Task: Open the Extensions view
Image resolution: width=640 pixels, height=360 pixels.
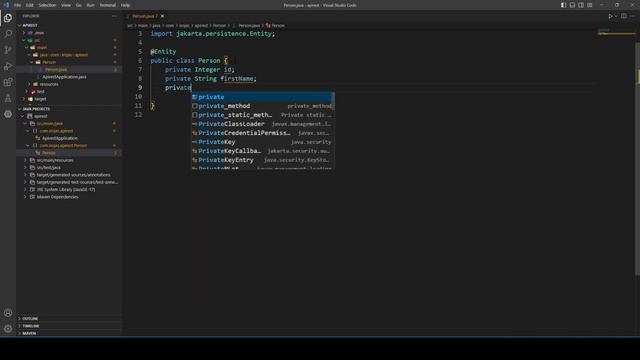Action: point(8,82)
